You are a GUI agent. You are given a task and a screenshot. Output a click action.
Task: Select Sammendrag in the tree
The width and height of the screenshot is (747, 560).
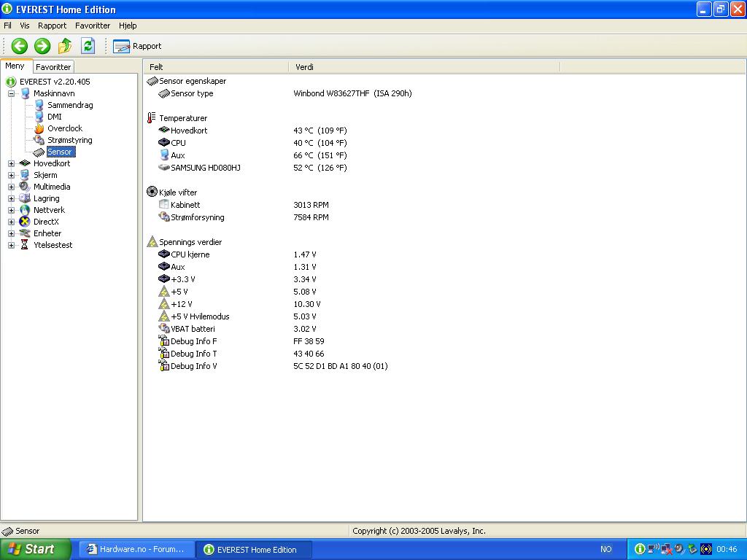coord(70,105)
